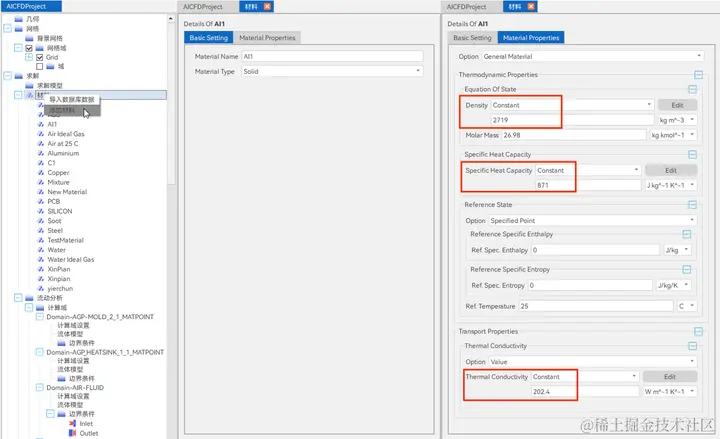Click the Inlet boundary icon

(72, 423)
